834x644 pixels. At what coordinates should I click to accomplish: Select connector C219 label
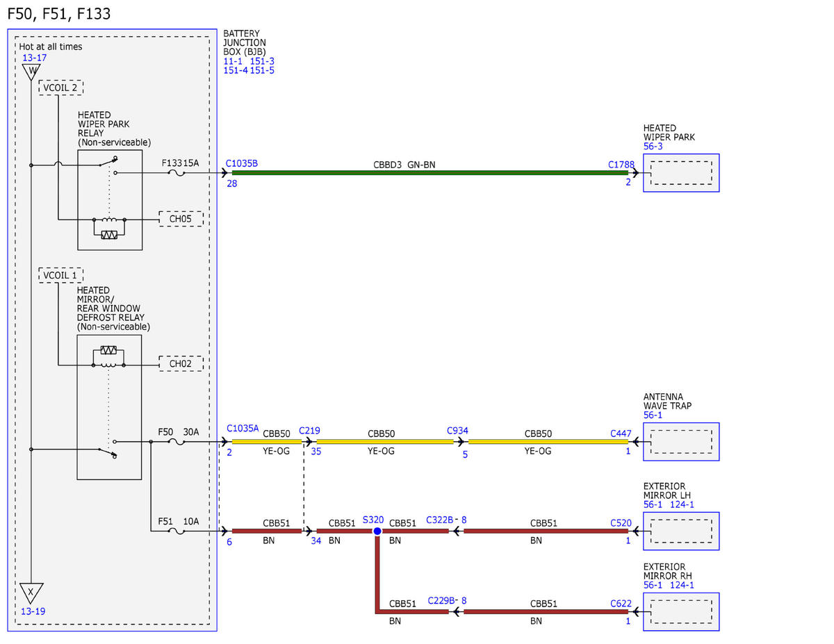click(x=309, y=431)
